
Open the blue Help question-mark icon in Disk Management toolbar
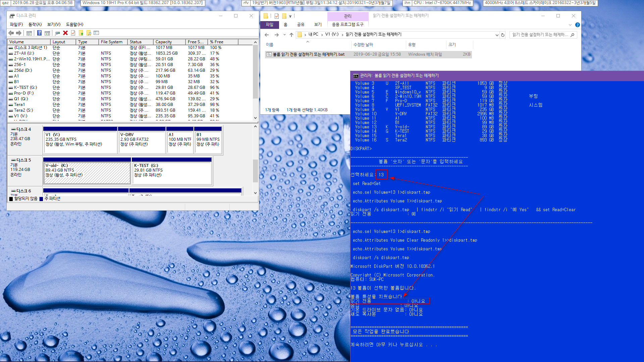tap(39, 33)
